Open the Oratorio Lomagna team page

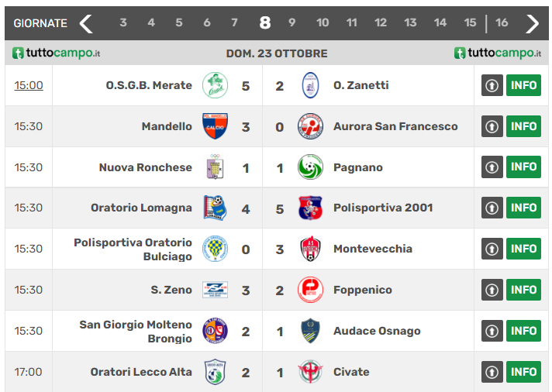(141, 208)
